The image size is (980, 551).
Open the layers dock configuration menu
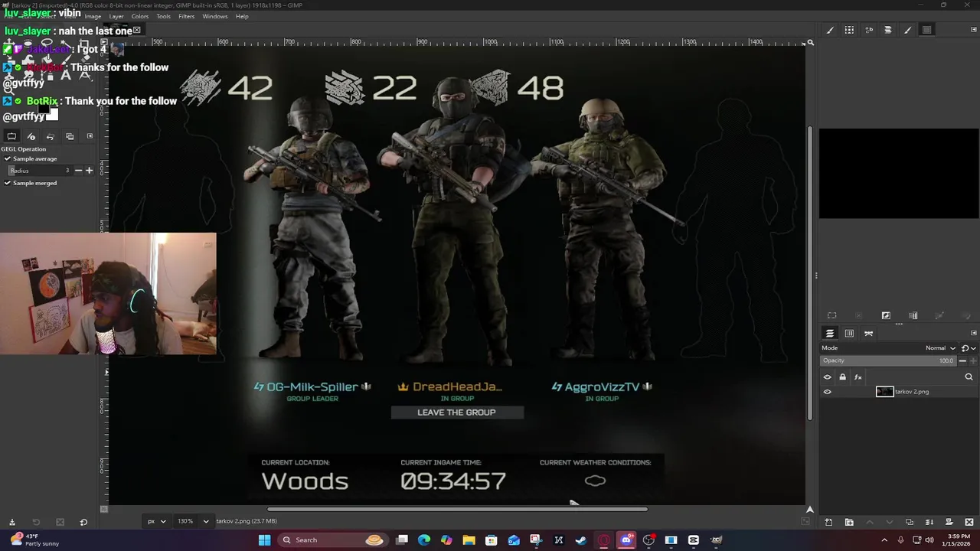[974, 333]
